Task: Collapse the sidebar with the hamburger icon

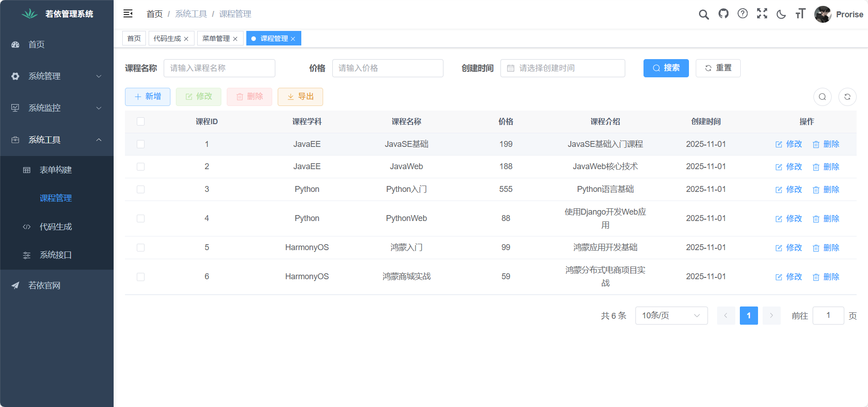Action: (128, 14)
